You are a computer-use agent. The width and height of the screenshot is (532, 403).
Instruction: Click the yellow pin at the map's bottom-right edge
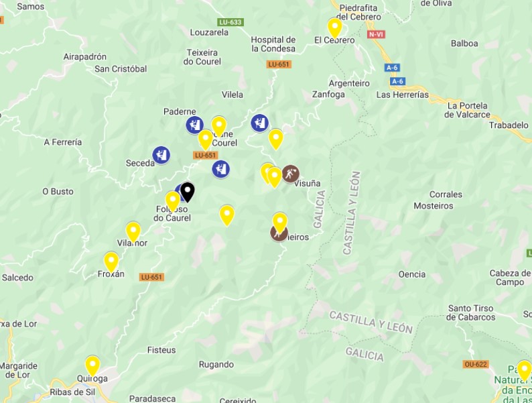524,370
